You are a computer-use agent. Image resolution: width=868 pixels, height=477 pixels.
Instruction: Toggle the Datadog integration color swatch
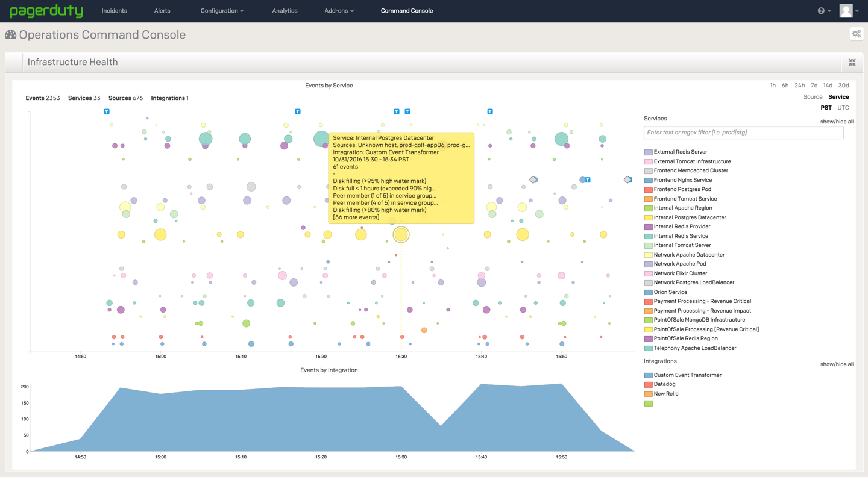coord(649,384)
